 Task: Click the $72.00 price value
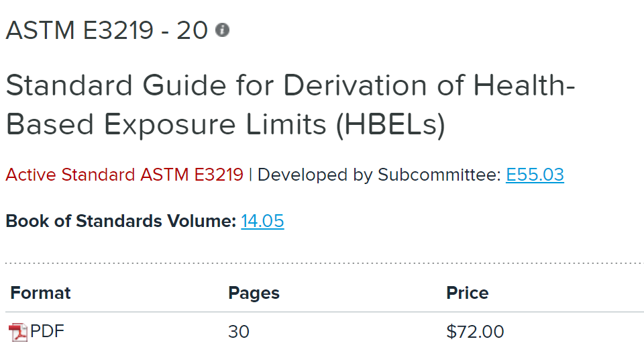point(475,332)
